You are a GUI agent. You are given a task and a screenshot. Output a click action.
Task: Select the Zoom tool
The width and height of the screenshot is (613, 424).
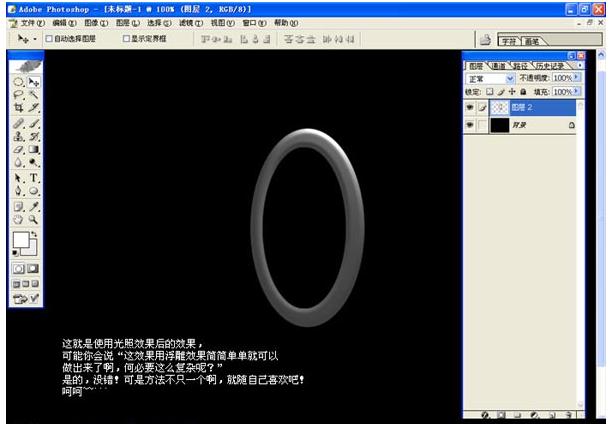coord(34,219)
